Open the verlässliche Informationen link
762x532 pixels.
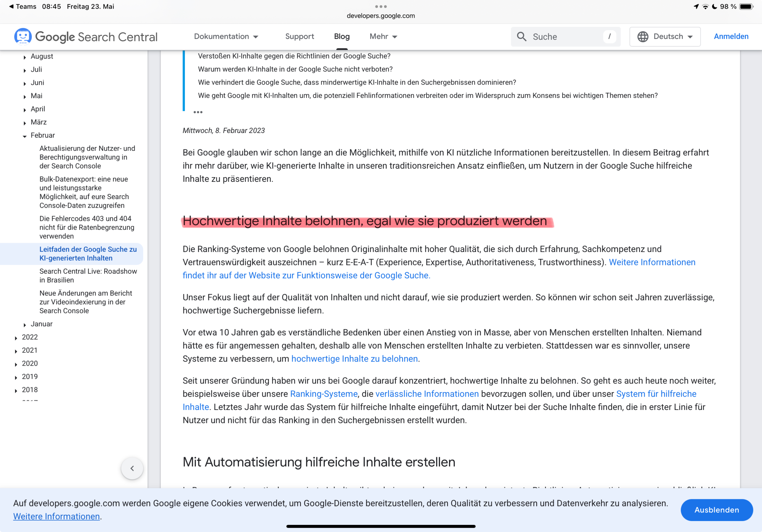tap(427, 394)
